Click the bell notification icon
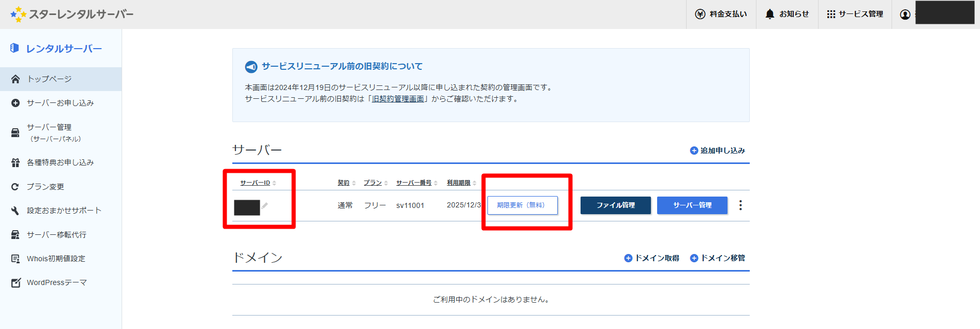The image size is (980, 329). coord(770,14)
